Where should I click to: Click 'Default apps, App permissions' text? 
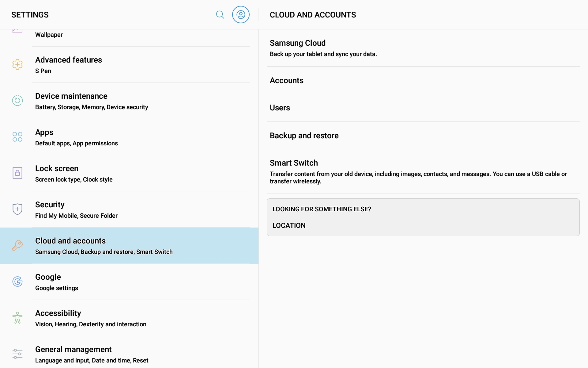[x=77, y=143]
